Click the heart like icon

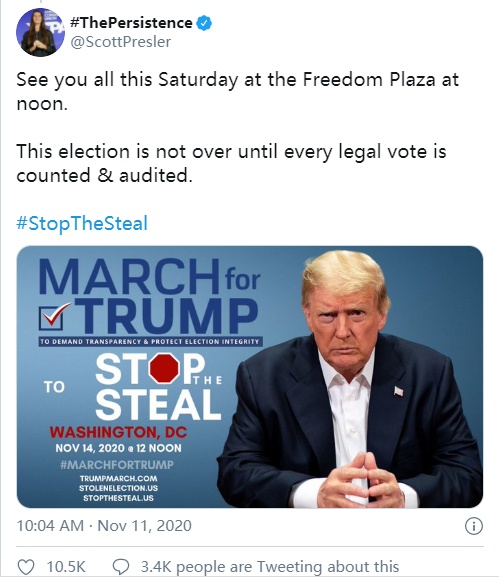coord(26,567)
